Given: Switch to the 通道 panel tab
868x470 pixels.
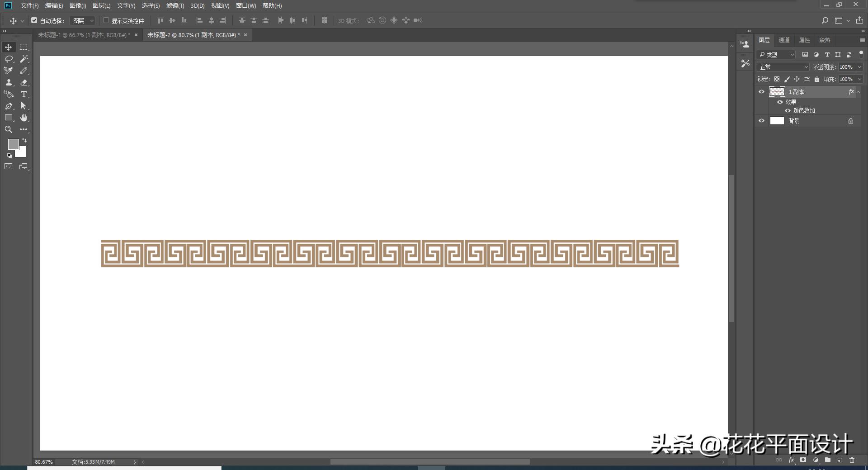Looking at the screenshot, I should tap(784, 40).
